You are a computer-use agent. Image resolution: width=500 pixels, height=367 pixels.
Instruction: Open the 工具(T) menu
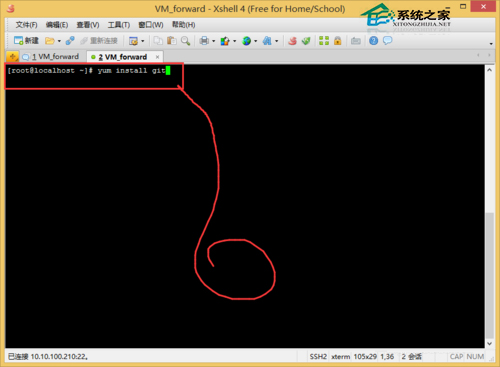[x=119, y=25]
